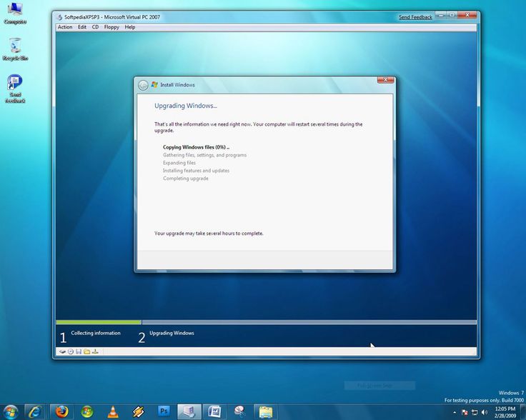The image size is (526, 420).
Task: Click 'Your upgrade may take several hours' text
Action: click(209, 234)
